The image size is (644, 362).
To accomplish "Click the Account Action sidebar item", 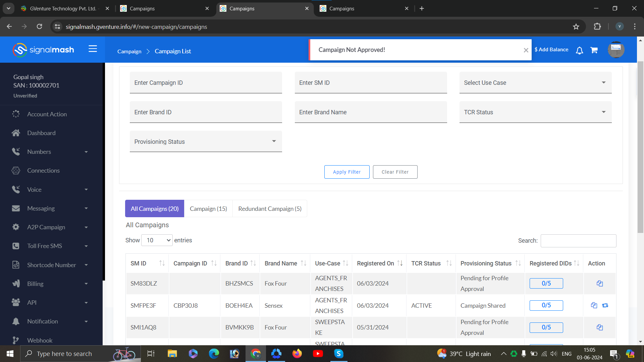I will [x=47, y=114].
